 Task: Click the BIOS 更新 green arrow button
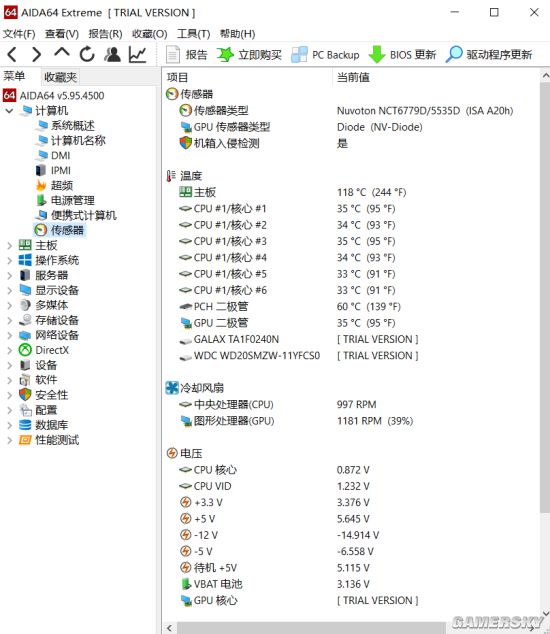(402, 55)
